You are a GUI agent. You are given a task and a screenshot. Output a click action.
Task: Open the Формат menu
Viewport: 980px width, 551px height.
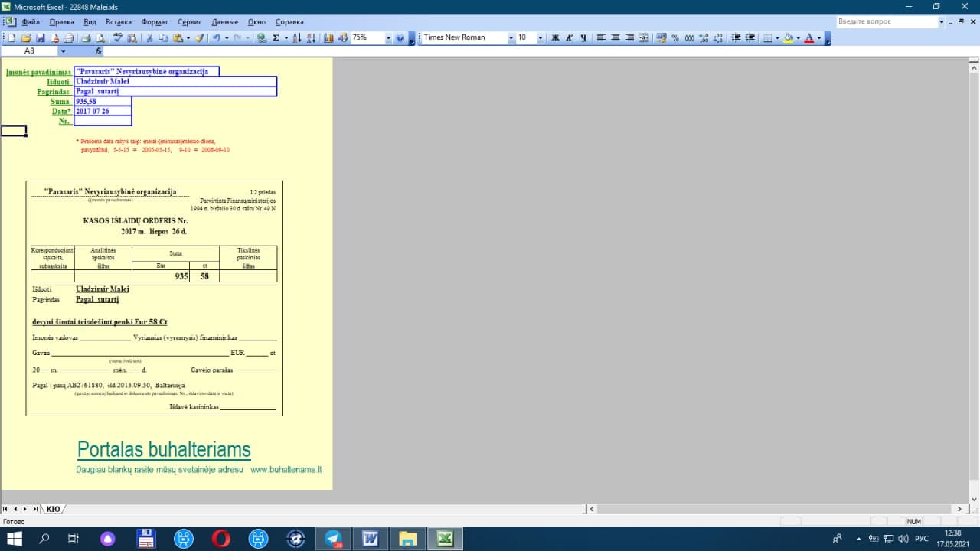coord(155,22)
